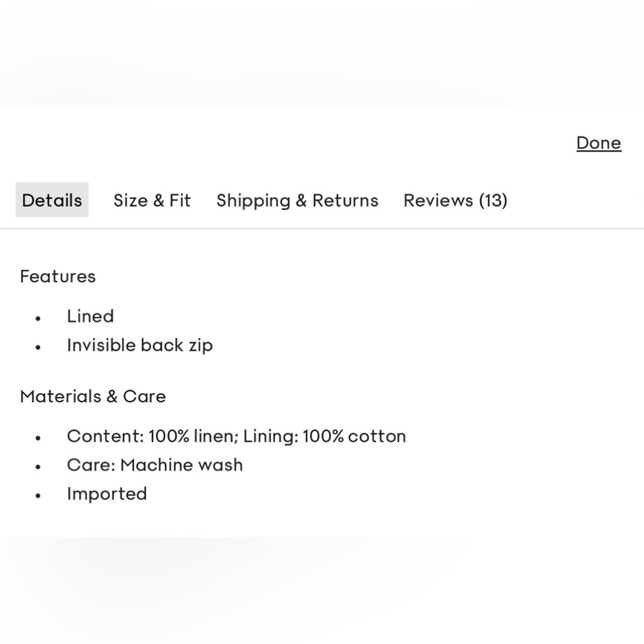Select the Invisible back zip text
644x644 pixels.
140,345
